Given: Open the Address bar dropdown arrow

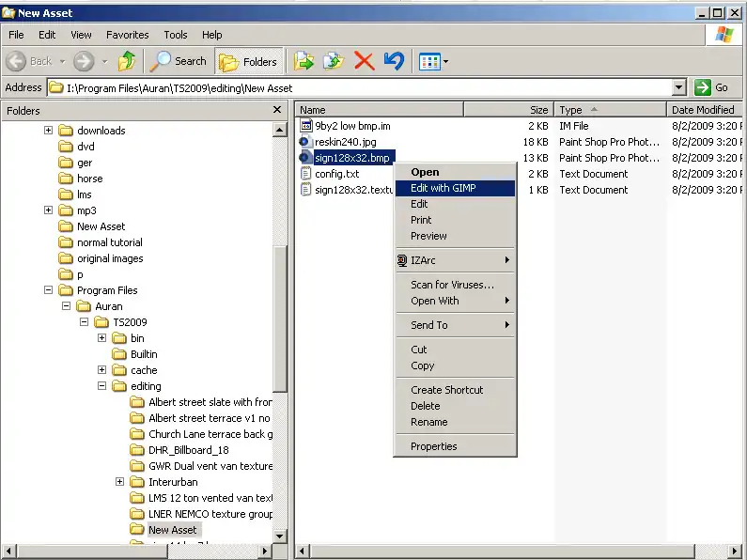Looking at the screenshot, I should point(679,87).
